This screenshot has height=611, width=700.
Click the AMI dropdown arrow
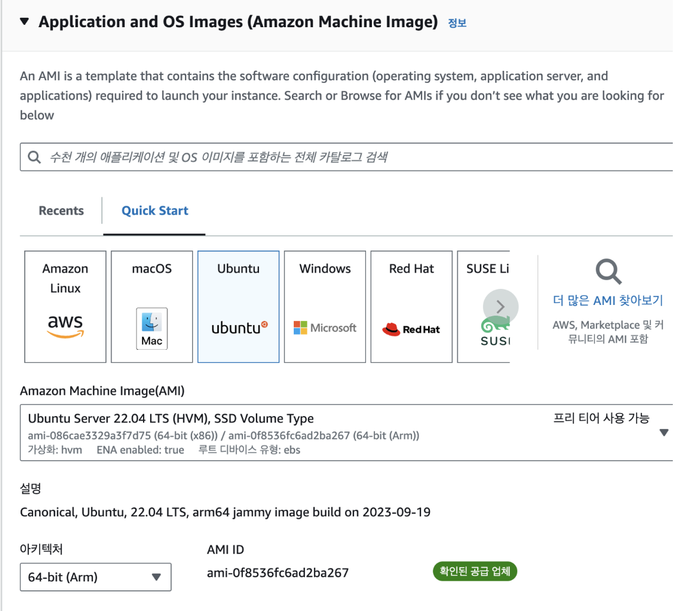tap(664, 433)
